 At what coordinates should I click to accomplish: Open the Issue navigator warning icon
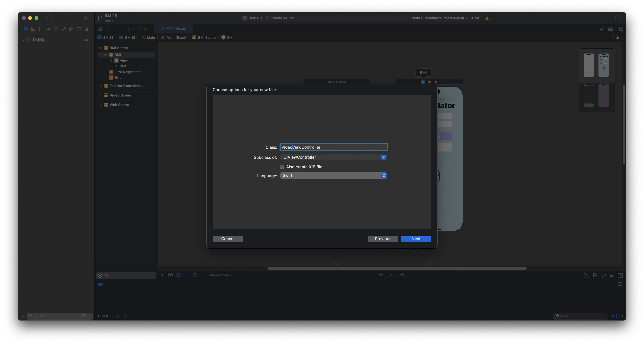[x=56, y=29]
